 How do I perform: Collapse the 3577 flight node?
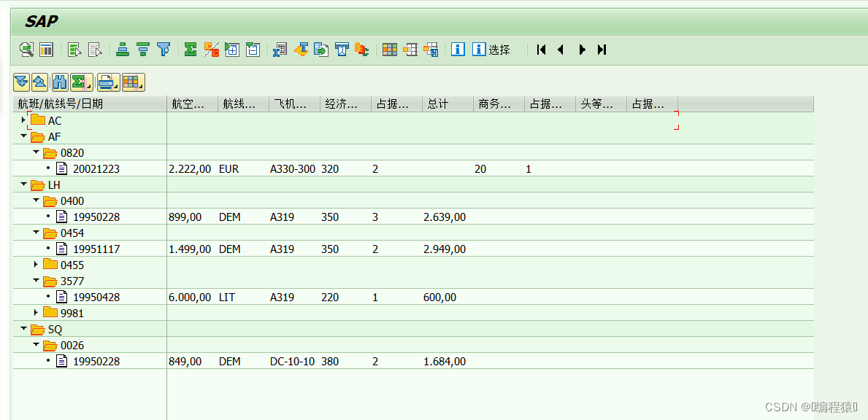pos(36,280)
